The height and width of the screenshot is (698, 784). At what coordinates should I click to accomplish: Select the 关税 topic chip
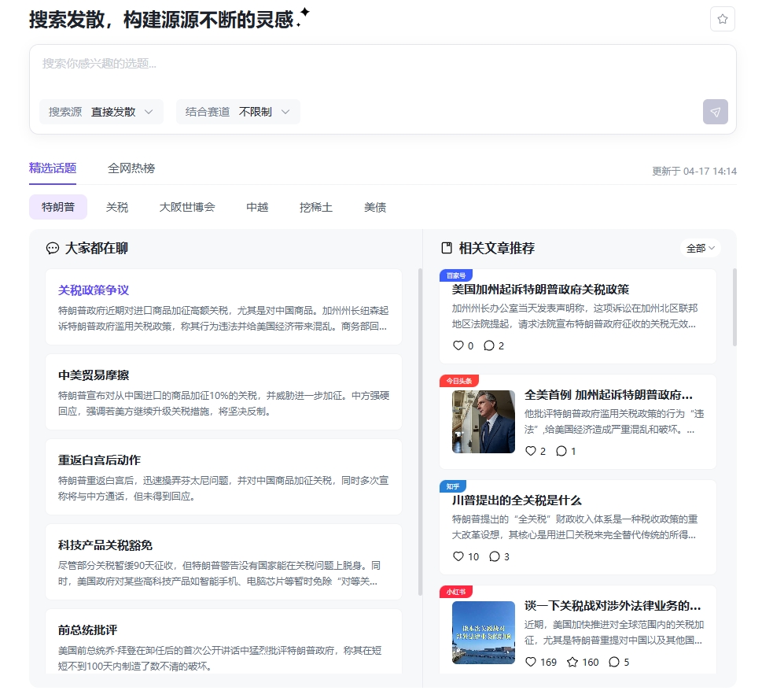pos(117,207)
